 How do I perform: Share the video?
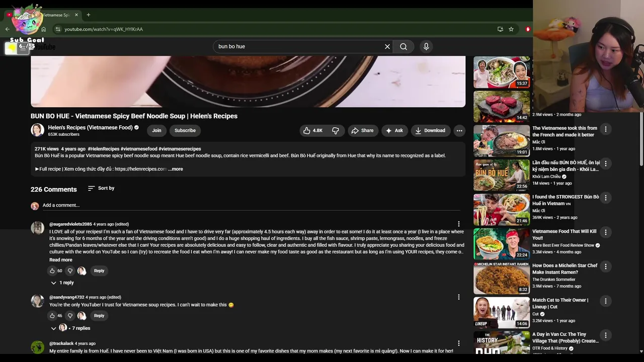click(x=362, y=130)
